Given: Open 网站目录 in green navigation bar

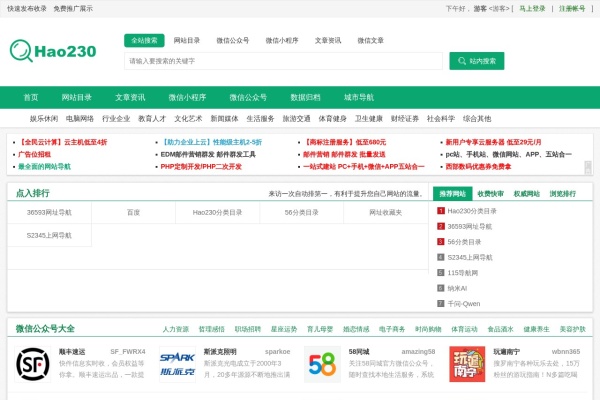Looking at the screenshot, I should [77, 97].
